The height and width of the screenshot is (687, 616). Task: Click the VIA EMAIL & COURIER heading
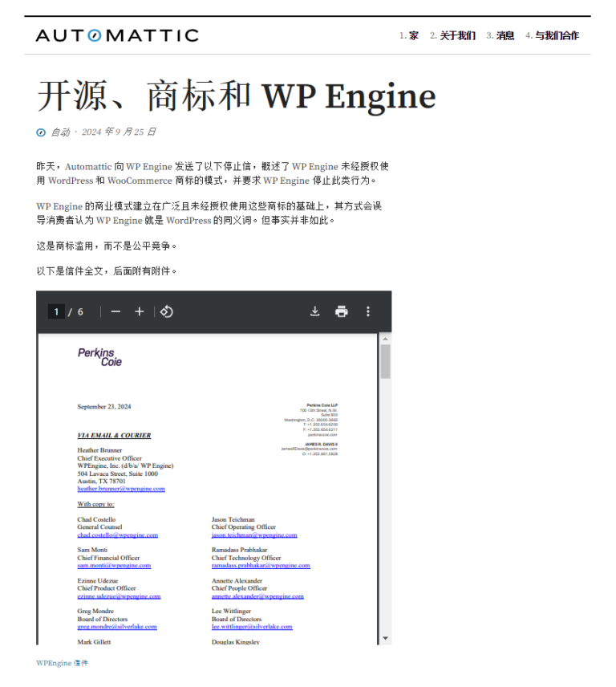pyautogui.click(x=114, y=436)
